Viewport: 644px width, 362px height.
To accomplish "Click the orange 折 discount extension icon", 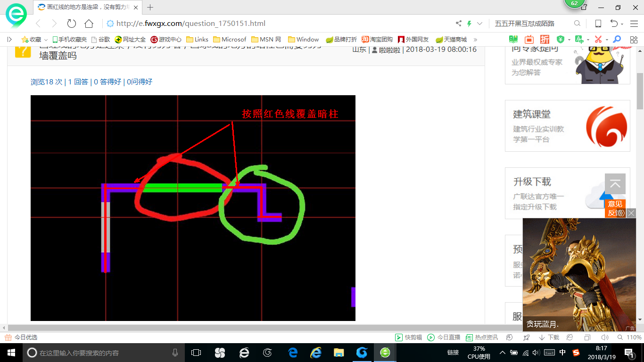I will [x=545, y=40].
